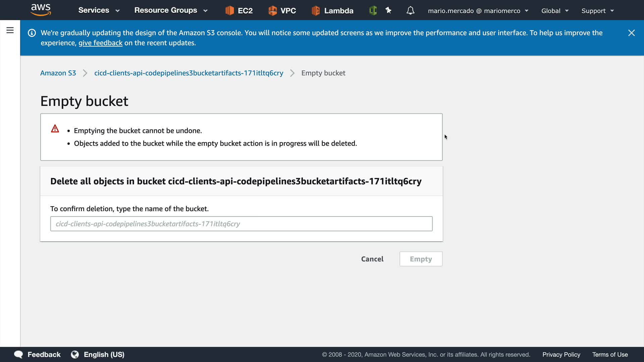The image size is (644, 362).
Task: Open the hamburger side navigation menu
Action: coord(10,31)
